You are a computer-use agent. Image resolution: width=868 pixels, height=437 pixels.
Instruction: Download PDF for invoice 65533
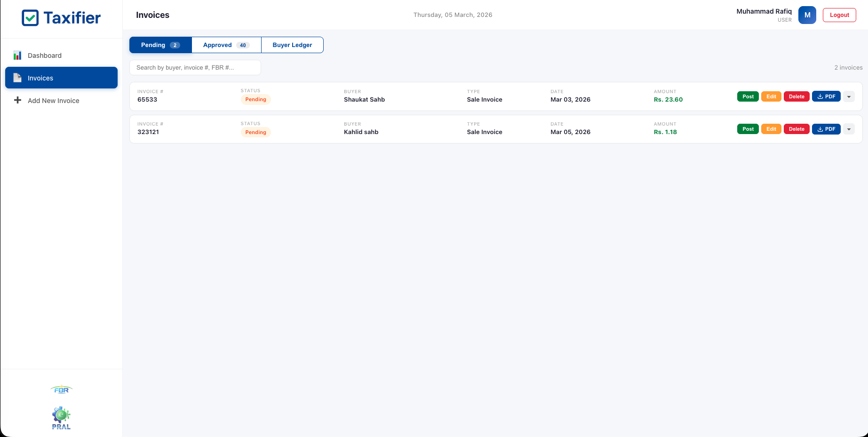(826, 96)
